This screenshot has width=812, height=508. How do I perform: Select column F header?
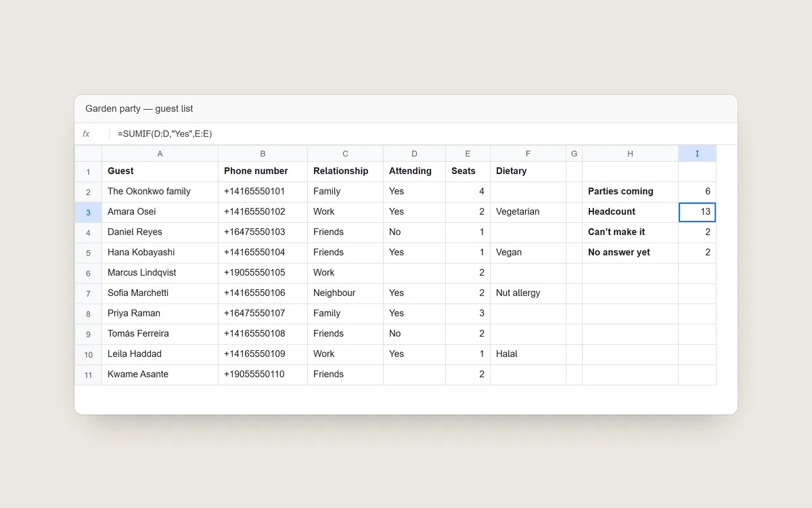(x=528, y=154)
